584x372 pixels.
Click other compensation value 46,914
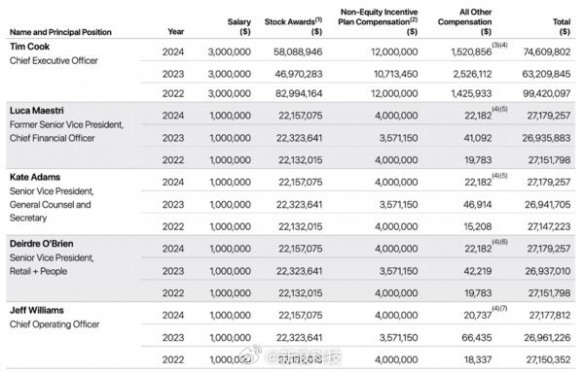tap(477, 204)
